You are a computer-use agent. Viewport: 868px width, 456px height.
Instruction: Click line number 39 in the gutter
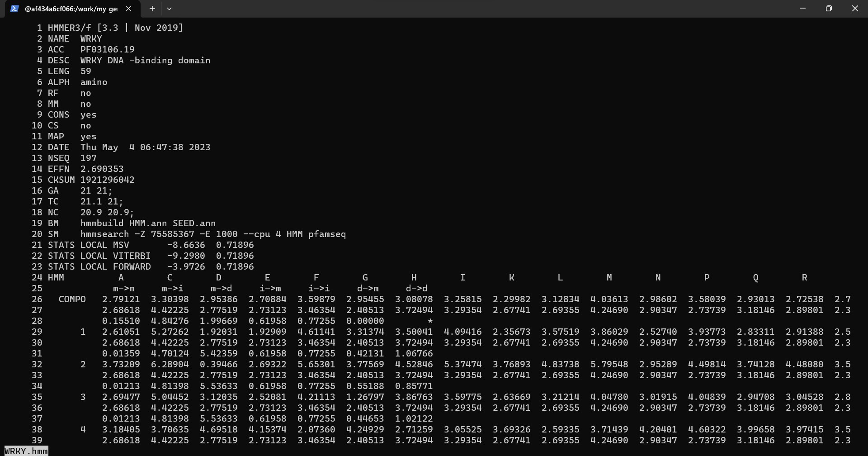pos(37,440)
